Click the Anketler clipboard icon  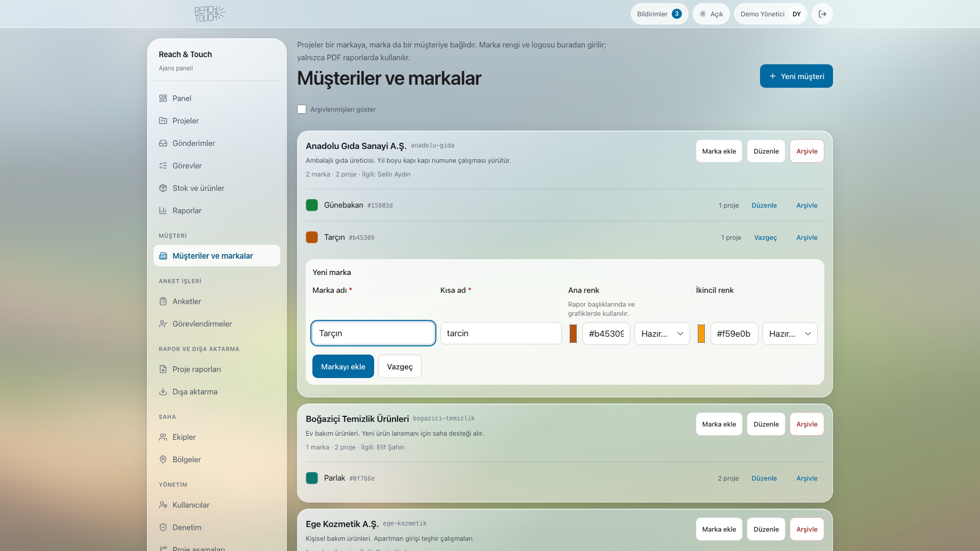point(163,302)
